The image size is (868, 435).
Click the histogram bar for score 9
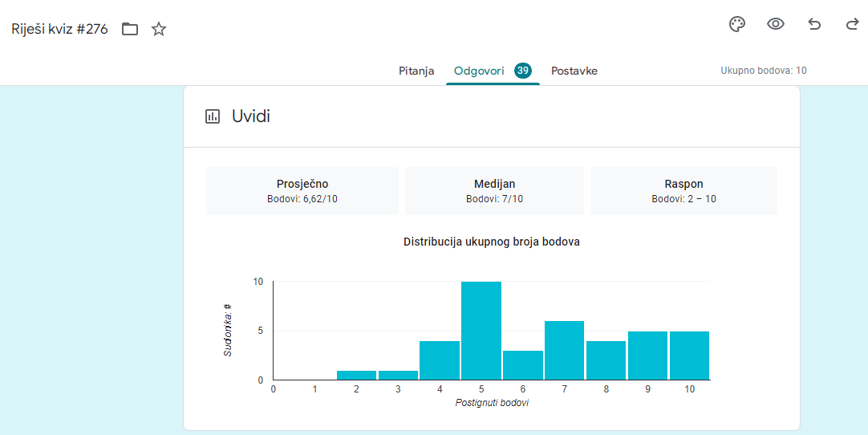647,356
